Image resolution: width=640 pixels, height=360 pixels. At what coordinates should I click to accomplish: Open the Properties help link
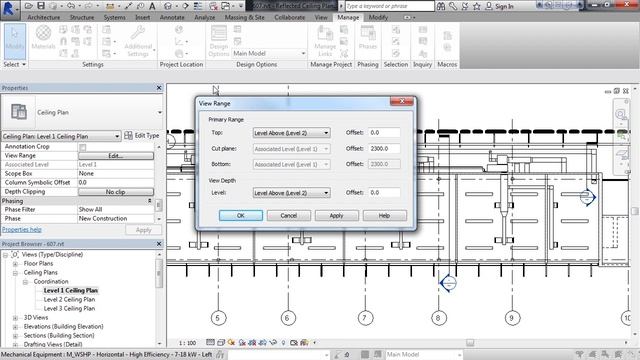click(x=22, y=230)
